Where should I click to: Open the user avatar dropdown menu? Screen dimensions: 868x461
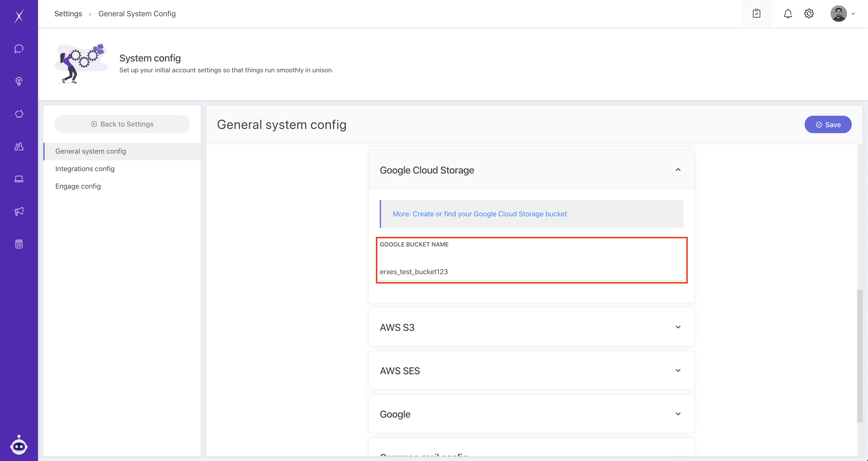pos(842,14)
